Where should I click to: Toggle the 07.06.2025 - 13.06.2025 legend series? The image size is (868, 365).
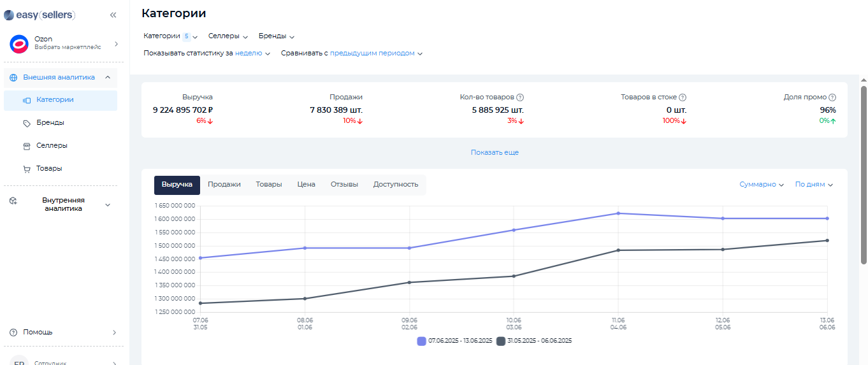tap(454, 341)
